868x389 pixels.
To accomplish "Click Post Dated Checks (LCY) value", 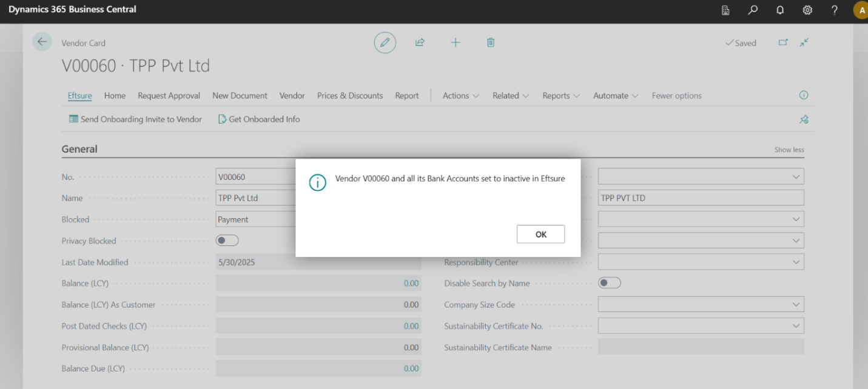I will (x=411, y=326).
